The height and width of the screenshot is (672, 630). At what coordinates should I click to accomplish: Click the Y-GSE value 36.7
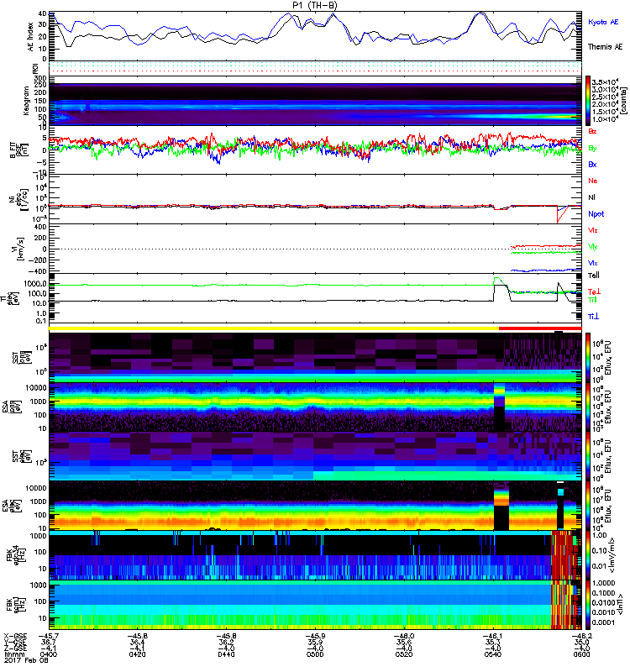click(x=48, y=643)
